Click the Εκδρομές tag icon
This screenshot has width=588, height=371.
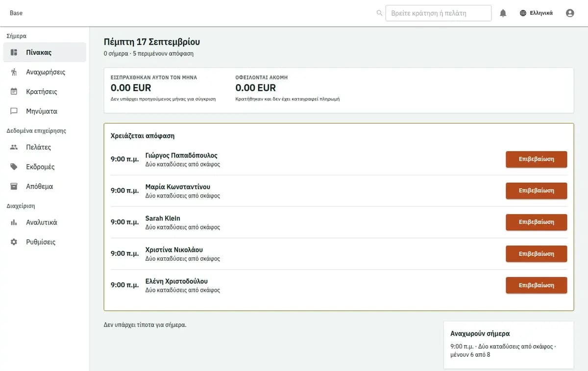(x=14, y=167)
